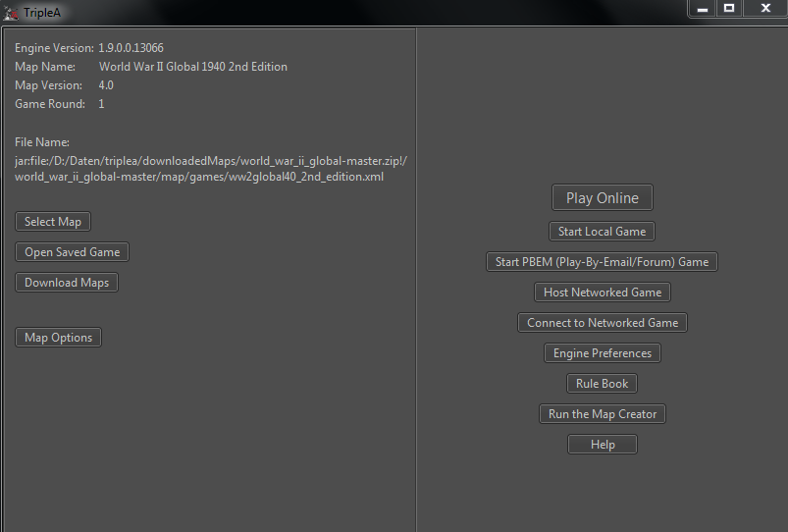Click the File Name label
Viewport: 788px width, 532px height.
coord(42,142)
